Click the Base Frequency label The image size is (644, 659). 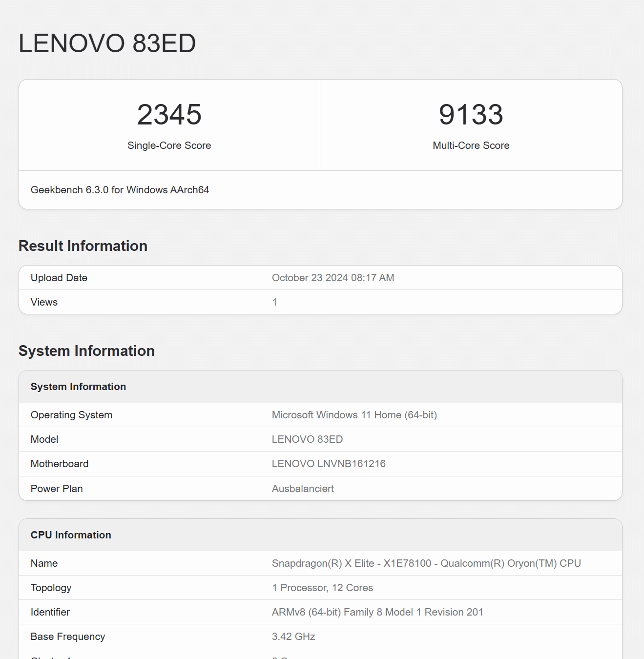tap(68, 637)
